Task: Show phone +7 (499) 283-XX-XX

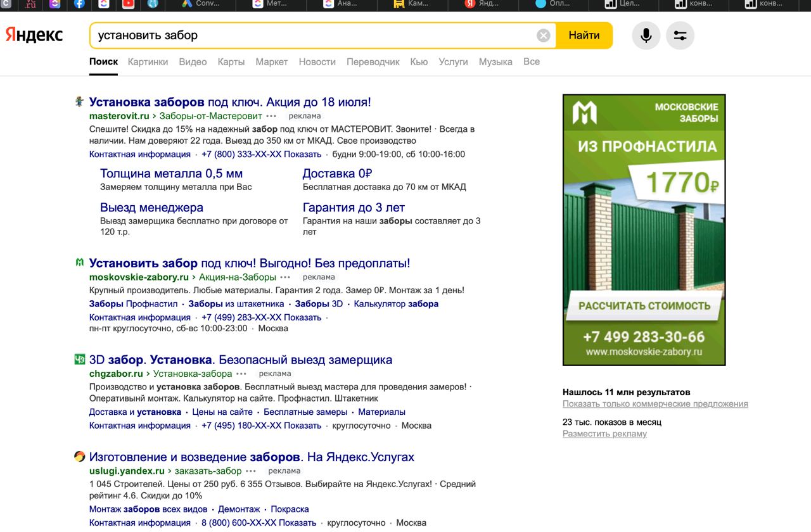Action: [262, 317]
